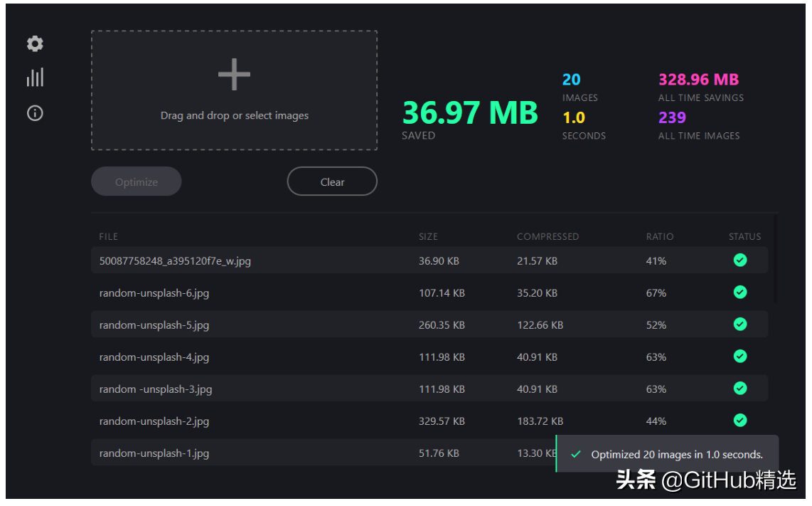
Task: Click the green check in the optimization toast
Action: (575, 453)
